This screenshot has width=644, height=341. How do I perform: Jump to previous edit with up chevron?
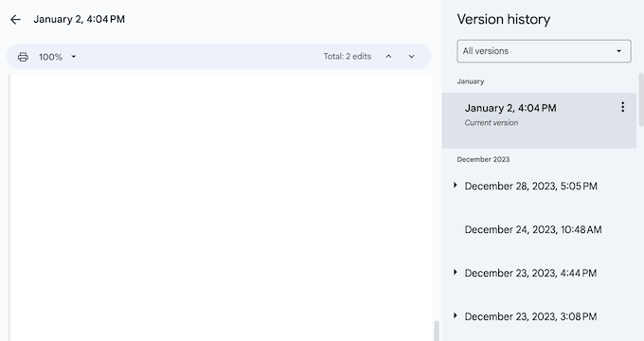[x=388, y=57]
